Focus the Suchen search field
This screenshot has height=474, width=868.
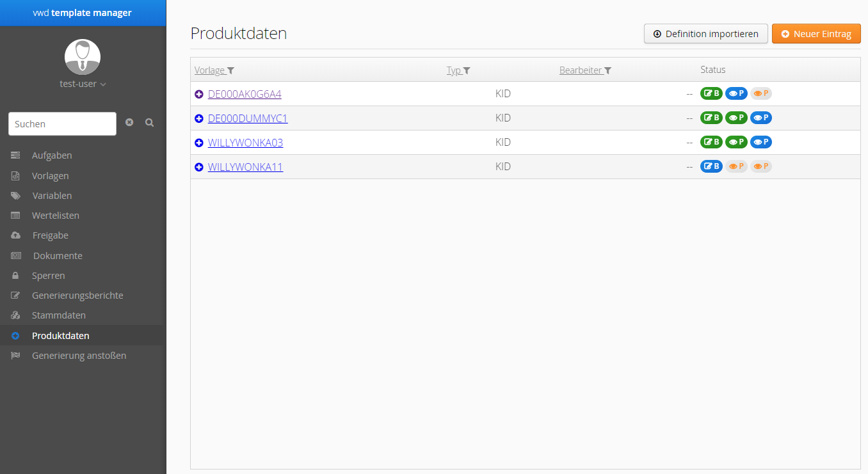[62, 124]
